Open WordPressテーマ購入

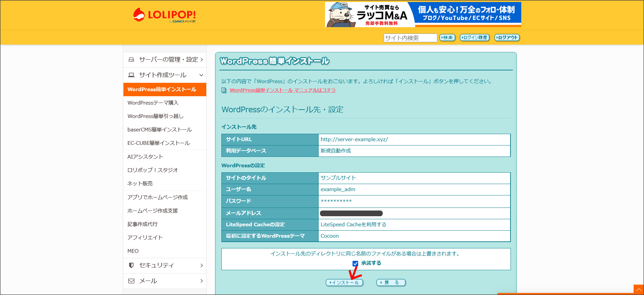coord(153,103)
